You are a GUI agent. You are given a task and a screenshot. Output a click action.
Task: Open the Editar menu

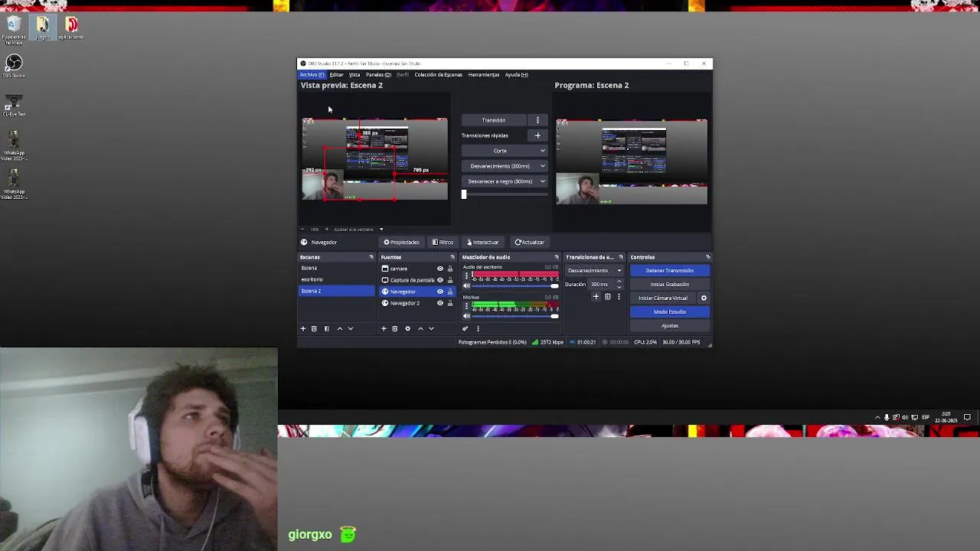click(x=336, y=74)
